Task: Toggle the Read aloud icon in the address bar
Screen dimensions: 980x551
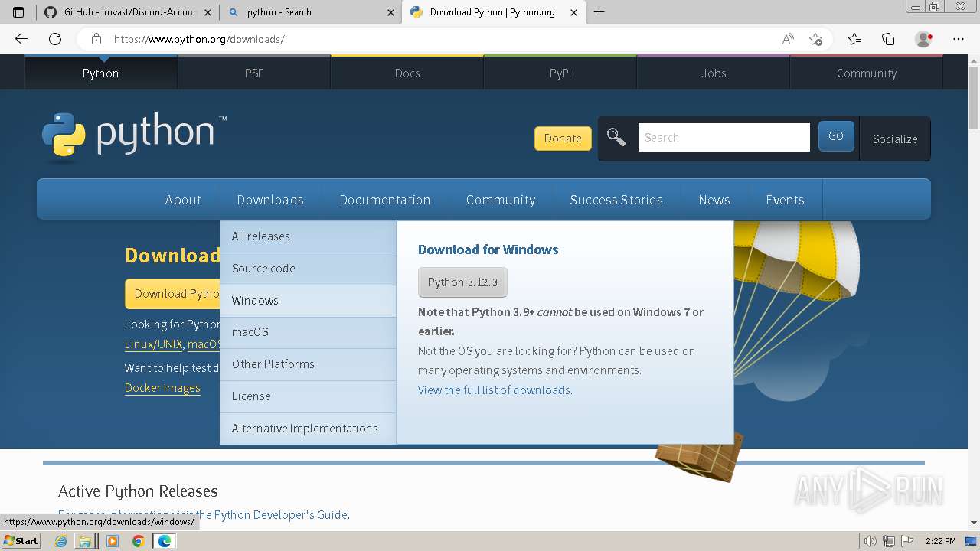Action: click(788, 39)
